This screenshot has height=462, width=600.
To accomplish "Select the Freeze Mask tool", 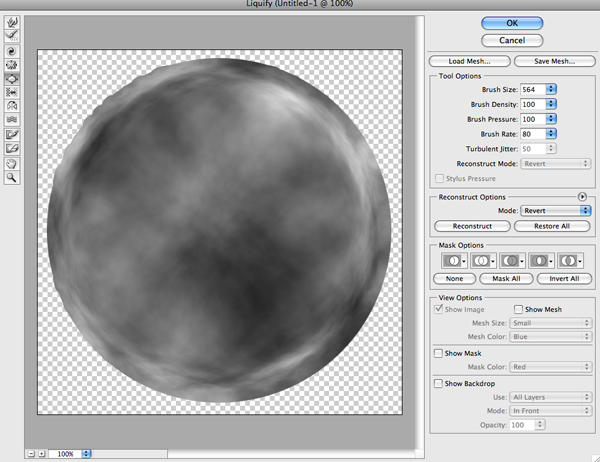I will click(x=12, y=135).
